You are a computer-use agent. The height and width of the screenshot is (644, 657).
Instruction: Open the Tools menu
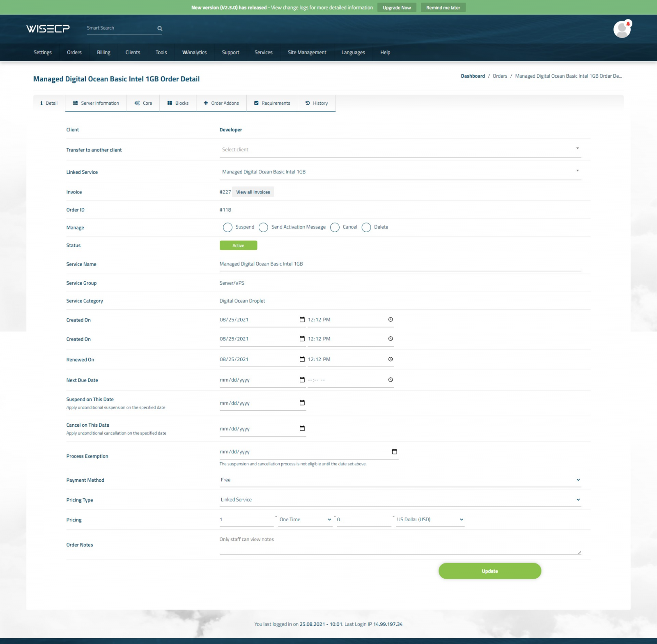click(161, 53)
